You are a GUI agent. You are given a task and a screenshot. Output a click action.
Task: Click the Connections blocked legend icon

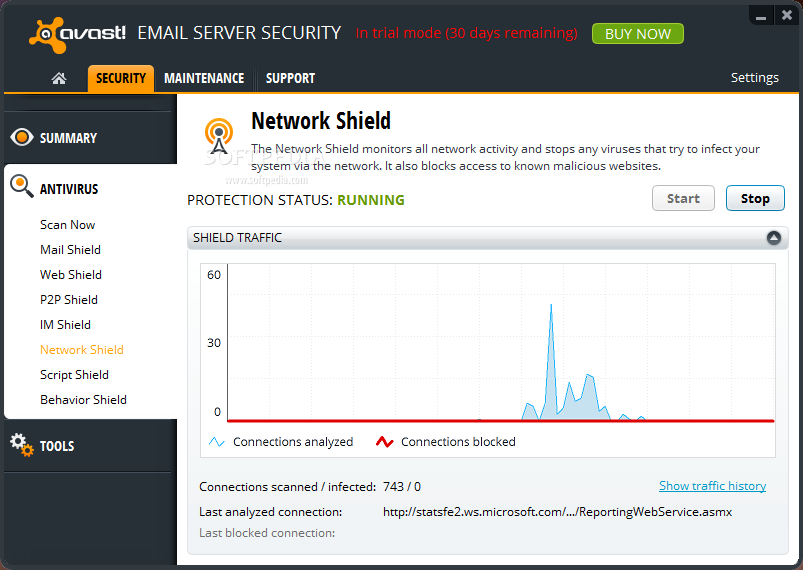click(385, 441)
